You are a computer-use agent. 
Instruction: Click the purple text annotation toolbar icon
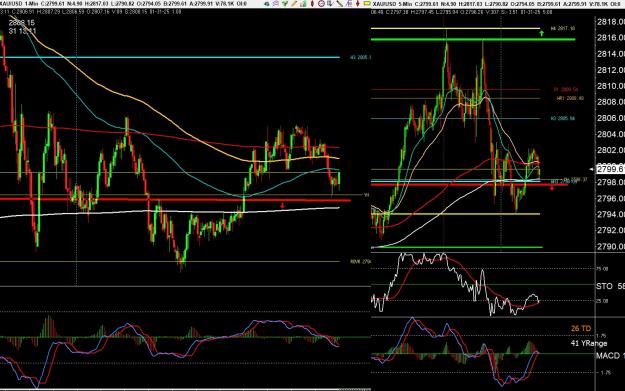(349, 4)
